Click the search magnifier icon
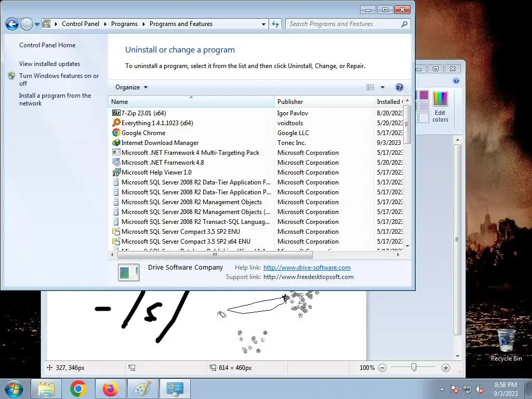The image size is (532, 399). coord(404,24)
